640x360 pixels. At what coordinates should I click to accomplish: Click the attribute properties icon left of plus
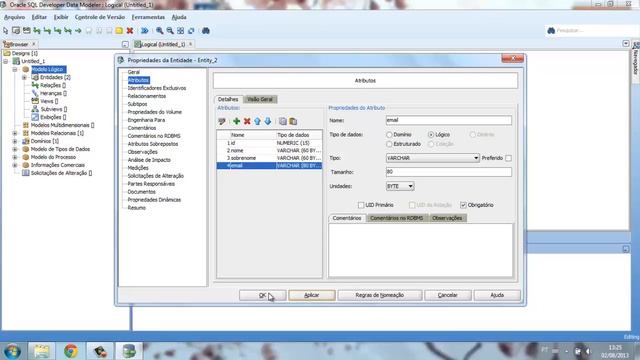[x=222, y=121]
